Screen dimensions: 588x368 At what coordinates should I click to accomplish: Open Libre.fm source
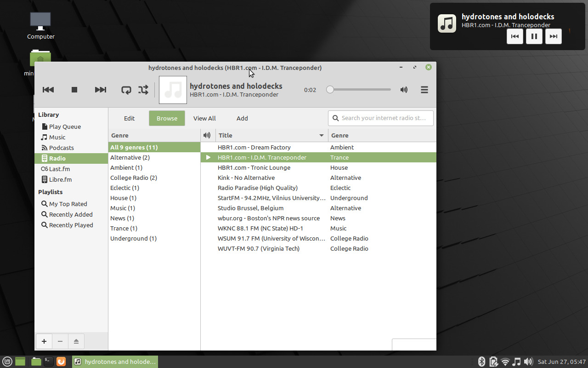71,179
